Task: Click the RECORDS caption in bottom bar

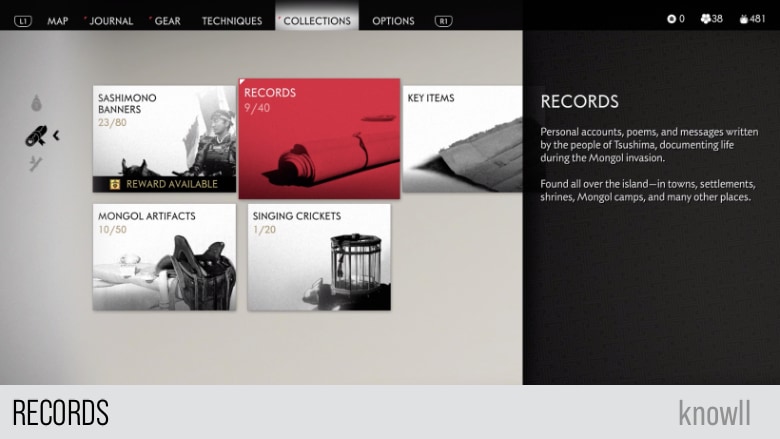Action: [60, 412]
